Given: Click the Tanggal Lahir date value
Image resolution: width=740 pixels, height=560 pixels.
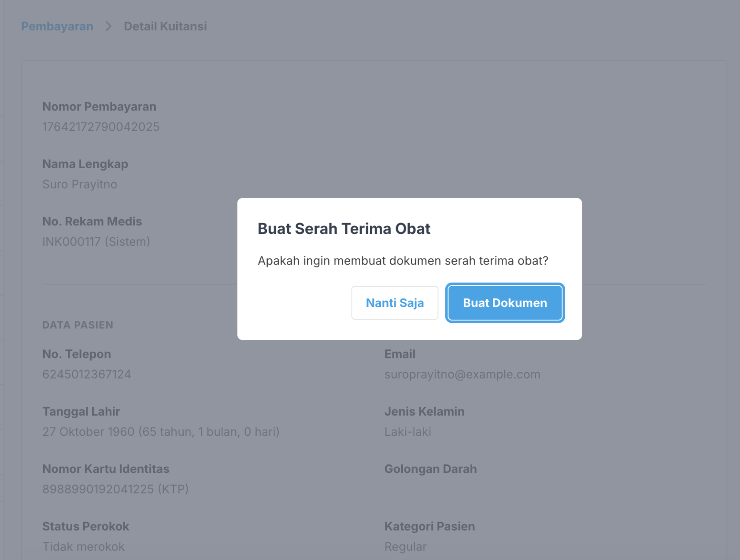Looking at the screenshot, I should point(161,431).
